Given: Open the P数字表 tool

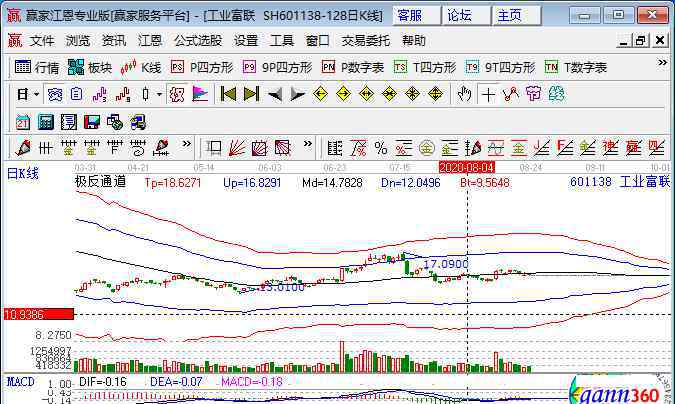Looking at the screenshot, I should pyautogui.click(x=353, y=68).
